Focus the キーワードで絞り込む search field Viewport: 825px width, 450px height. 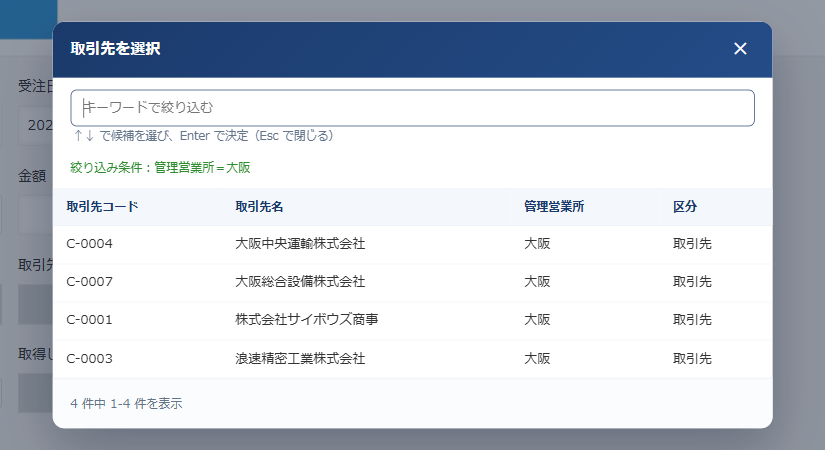tap(412, 108)
